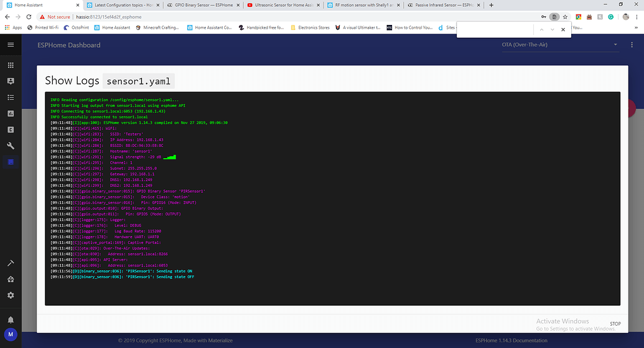This screenshot has width=644, height=348.
Task: Open ESPHome 1.14.3 Documentation link
Action: [511, 341]
